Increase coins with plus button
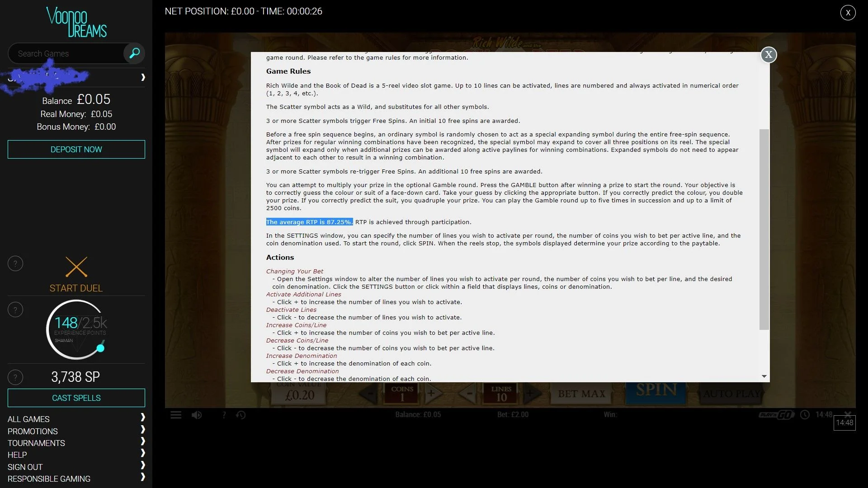The width and height of the screenshot is (868, 488). click(431, 394)
